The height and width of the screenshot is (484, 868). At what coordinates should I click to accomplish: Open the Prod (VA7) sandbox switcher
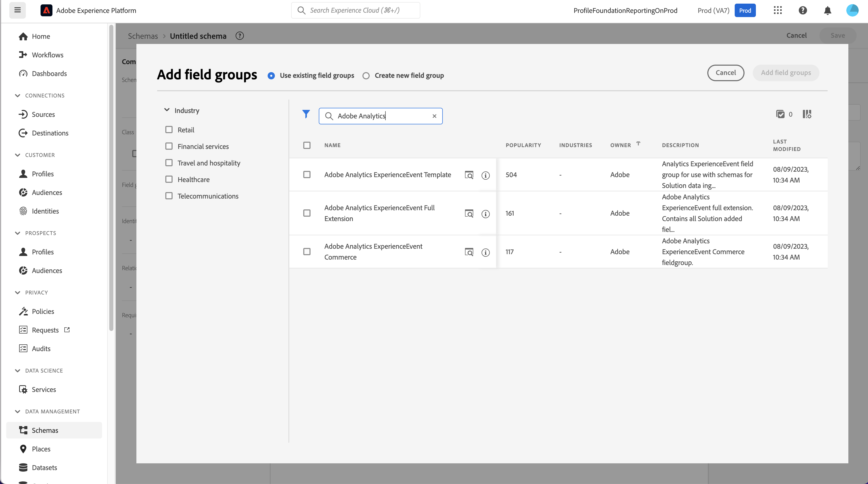tap(726, 10)
